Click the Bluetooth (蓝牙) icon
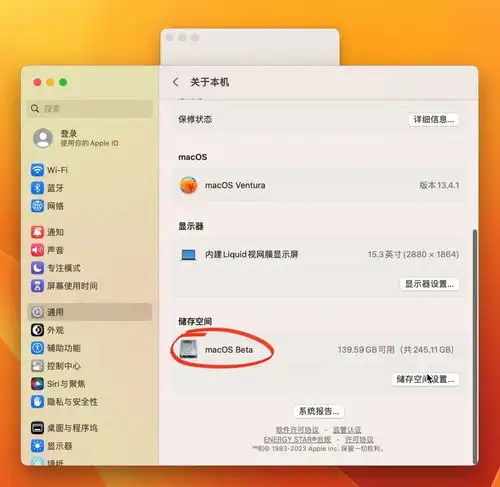The width and height of the screenshot is (500, 487). pos(37,188)
